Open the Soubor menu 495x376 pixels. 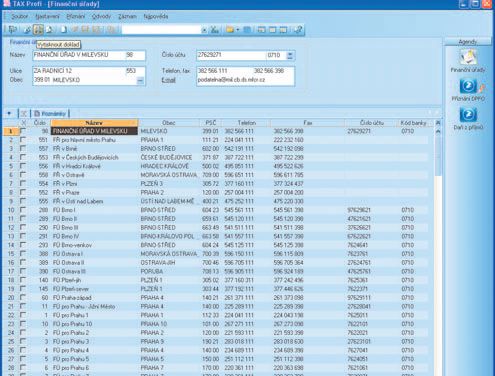[20, 16]
